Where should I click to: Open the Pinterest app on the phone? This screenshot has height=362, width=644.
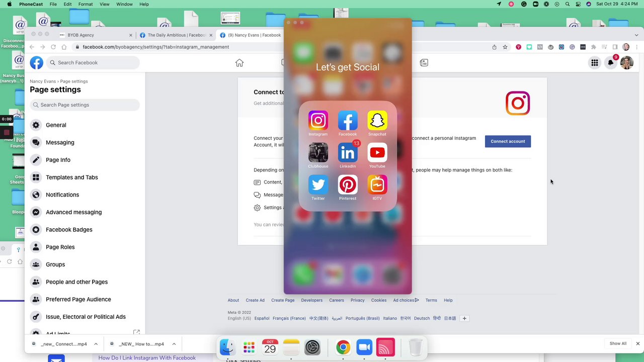(x=348, y=185)
